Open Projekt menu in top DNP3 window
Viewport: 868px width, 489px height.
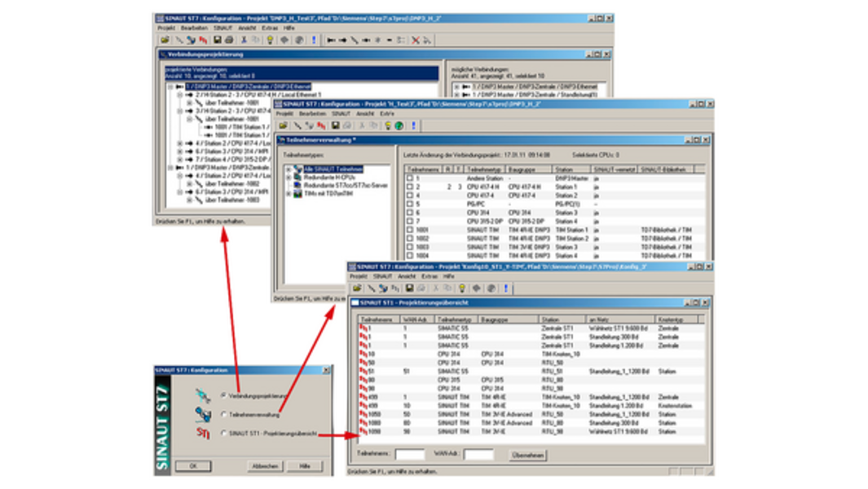pyautogui.click(x=166, y=28)
